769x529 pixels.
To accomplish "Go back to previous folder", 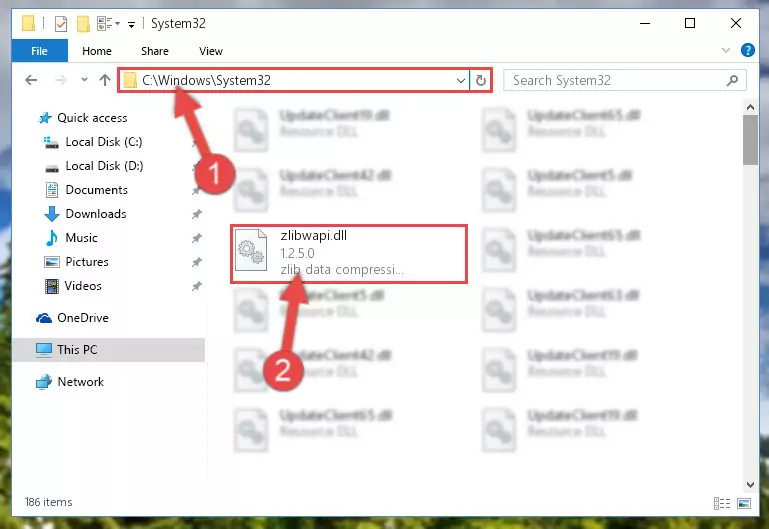I will (x=31, y=80).
